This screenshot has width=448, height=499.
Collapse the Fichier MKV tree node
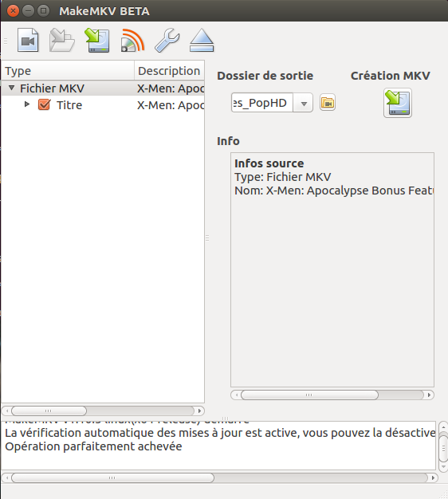(x=11, y=88)
